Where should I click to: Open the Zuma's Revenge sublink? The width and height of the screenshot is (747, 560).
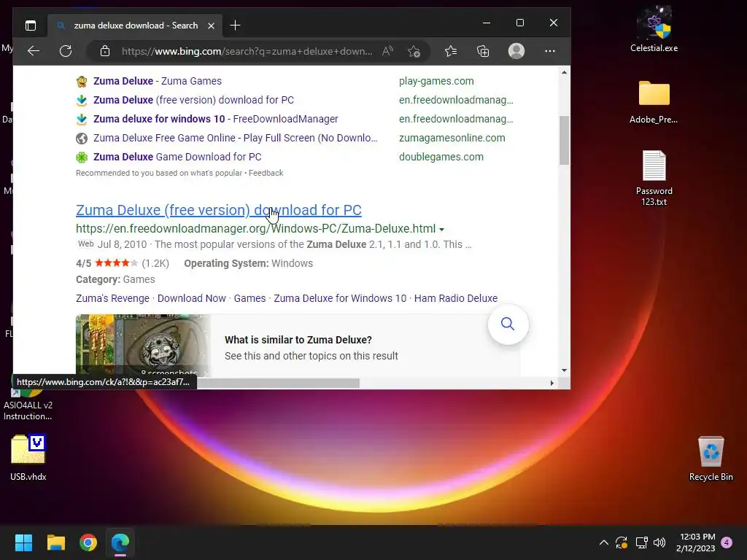[112, 298]
